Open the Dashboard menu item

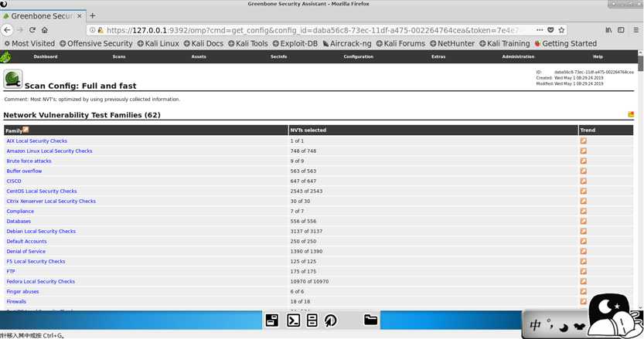point(46,56)
